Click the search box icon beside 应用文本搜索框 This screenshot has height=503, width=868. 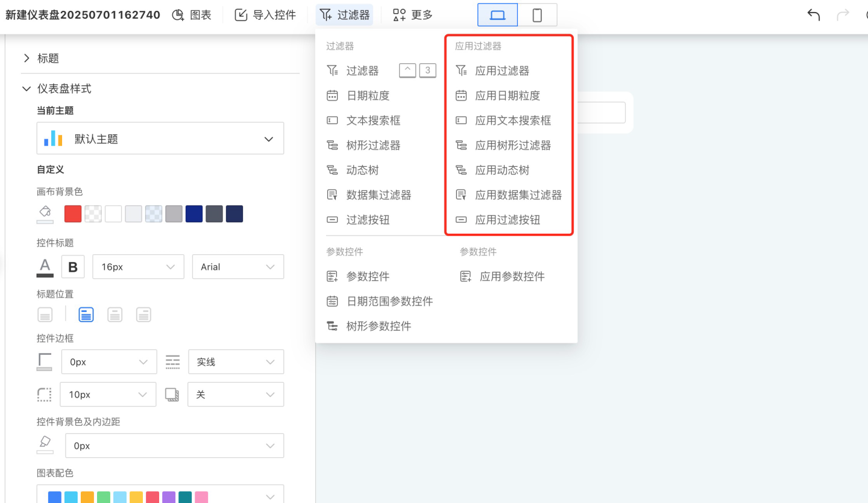tap(461, 120)
